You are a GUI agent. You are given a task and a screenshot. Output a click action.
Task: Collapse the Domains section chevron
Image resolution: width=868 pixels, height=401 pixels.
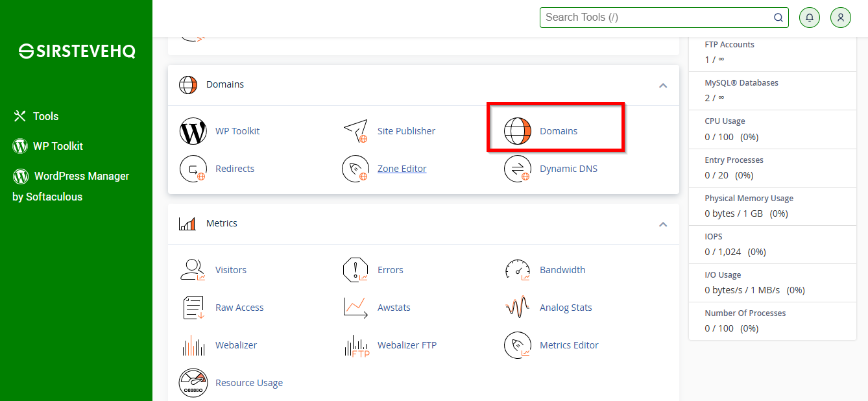click(x=663, y=85)
